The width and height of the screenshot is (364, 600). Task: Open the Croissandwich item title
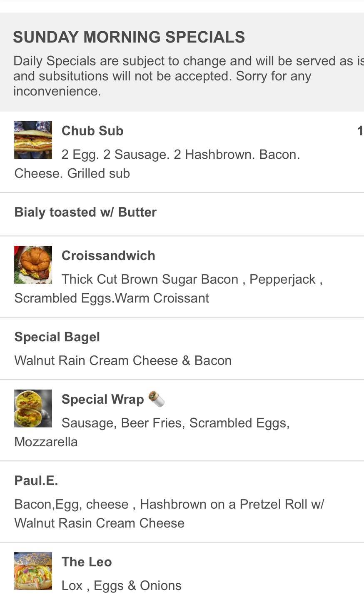pyautogui.click(x=108, y=255)
